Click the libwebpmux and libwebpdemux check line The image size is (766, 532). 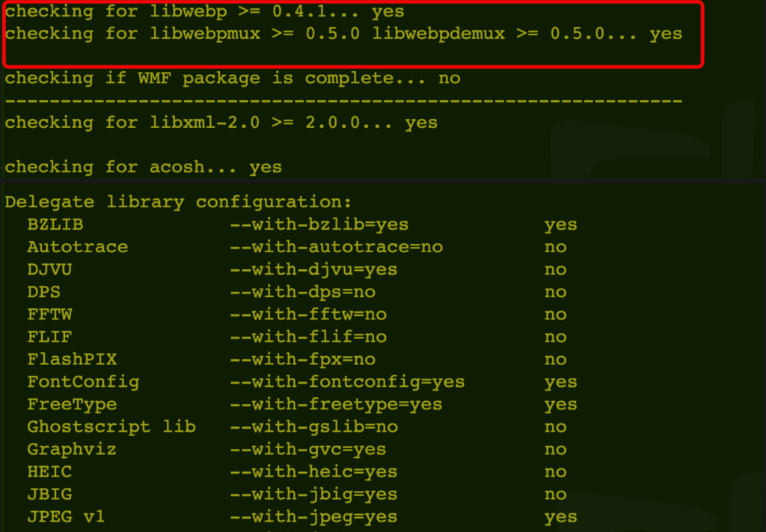343,34
